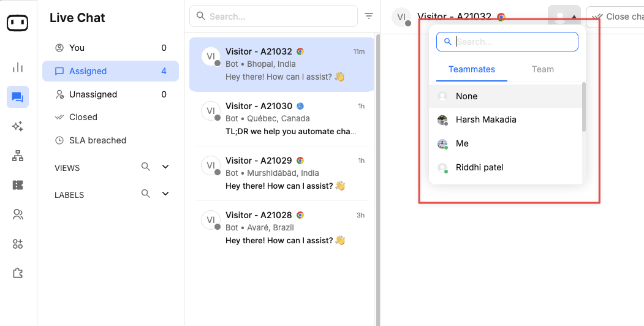
Task: Open the Visitor - A21030 conversation
Action: pos(282,119)
